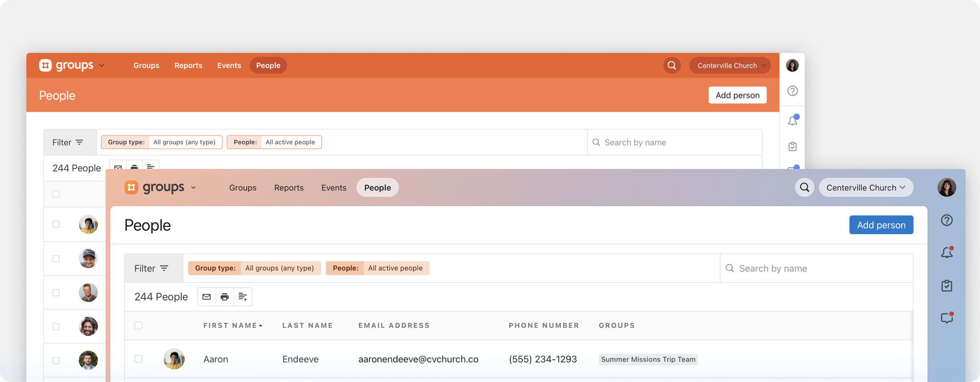Open the groups app switcher chevron

194,187
